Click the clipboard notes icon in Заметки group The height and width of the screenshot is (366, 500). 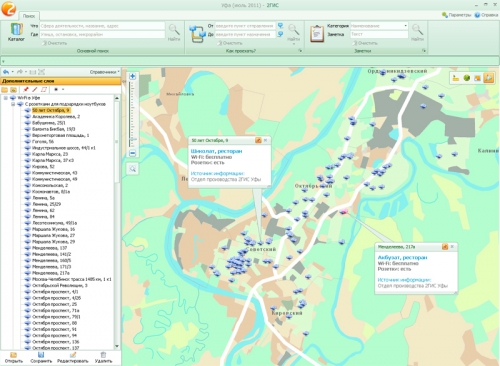tap(317, 34)
